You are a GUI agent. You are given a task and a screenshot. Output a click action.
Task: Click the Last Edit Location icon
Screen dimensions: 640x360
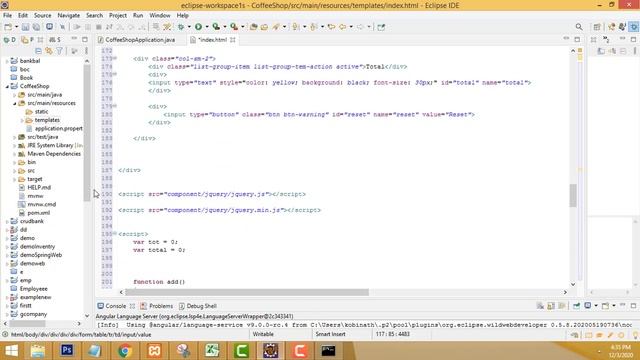[x=331, y=27]
